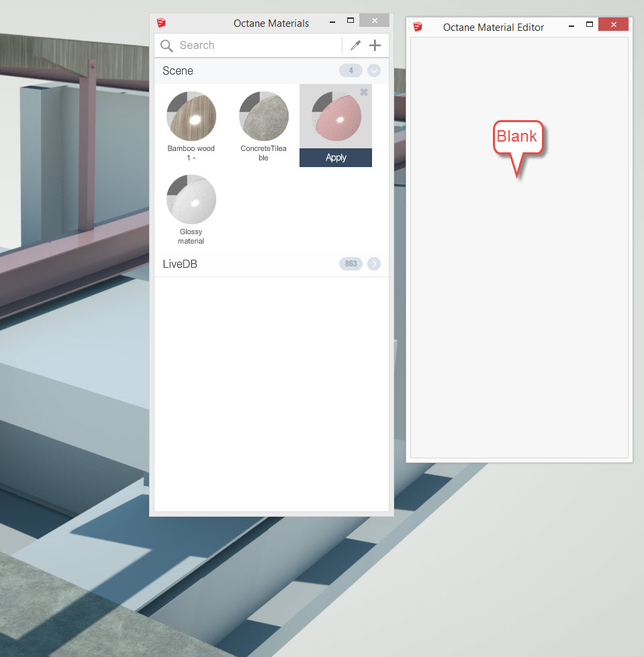Maximize the Octane Materials window
The width and height of the screenshot is (644, 657).
tap(351, 21)
